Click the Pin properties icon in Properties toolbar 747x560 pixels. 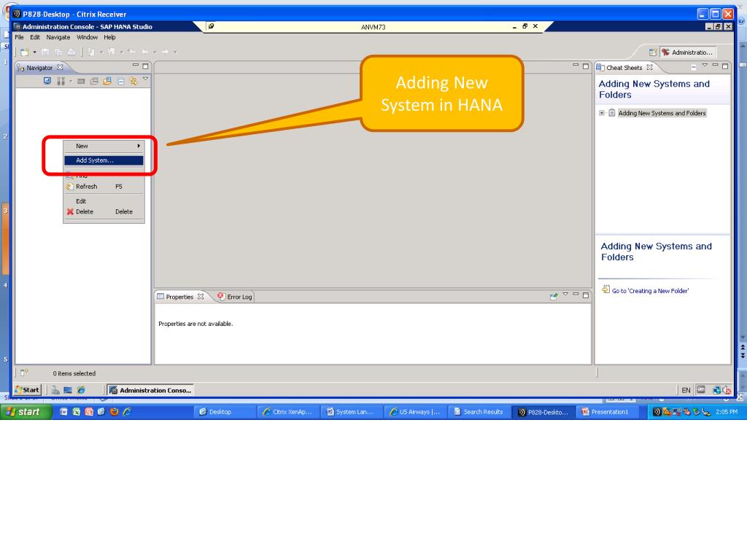coord(554,297)
